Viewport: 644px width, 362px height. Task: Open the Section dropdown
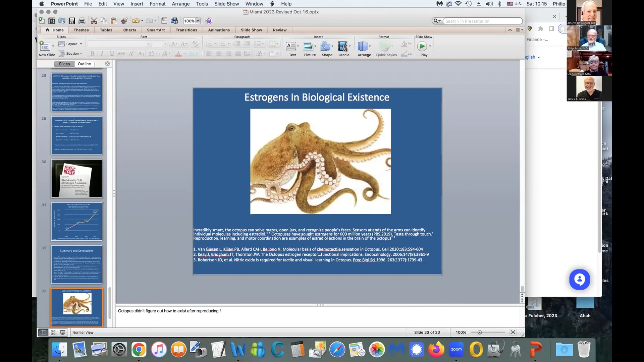point(70,53)
